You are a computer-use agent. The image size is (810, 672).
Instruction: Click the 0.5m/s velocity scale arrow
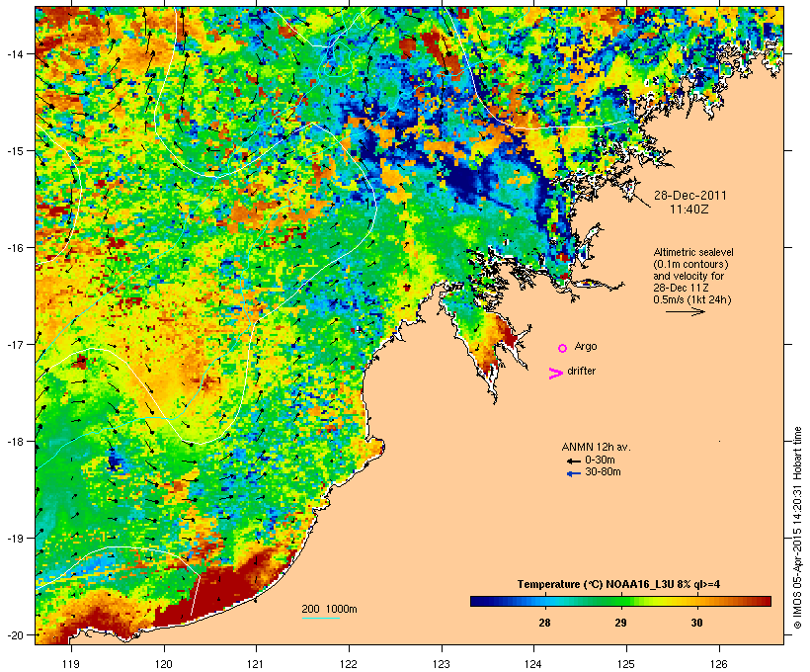(x=685, y=311)
